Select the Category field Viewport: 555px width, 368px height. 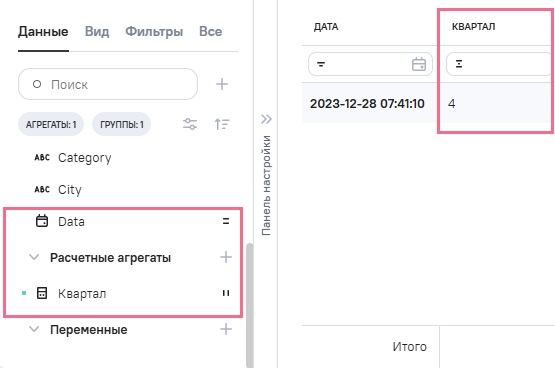click(x=85, y=157)
